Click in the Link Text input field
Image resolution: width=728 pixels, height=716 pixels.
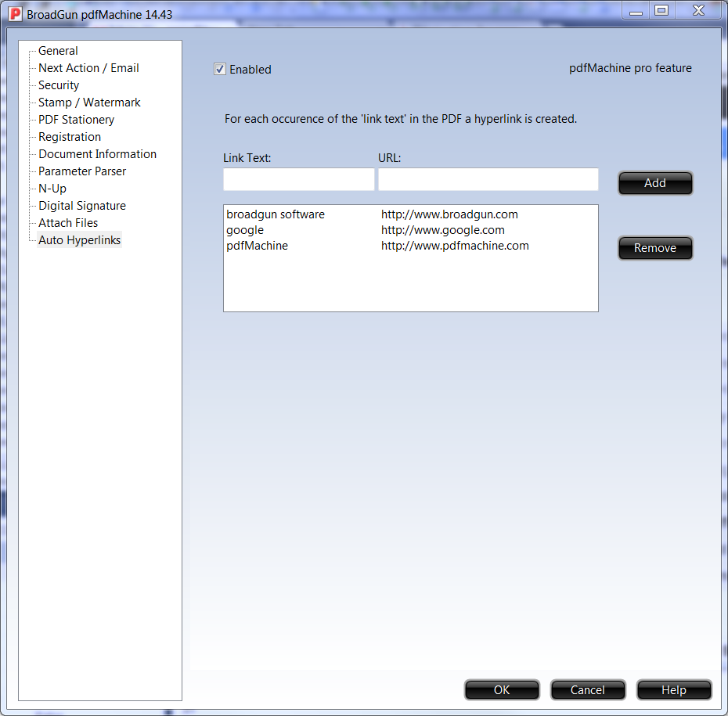tap(298, 179)
